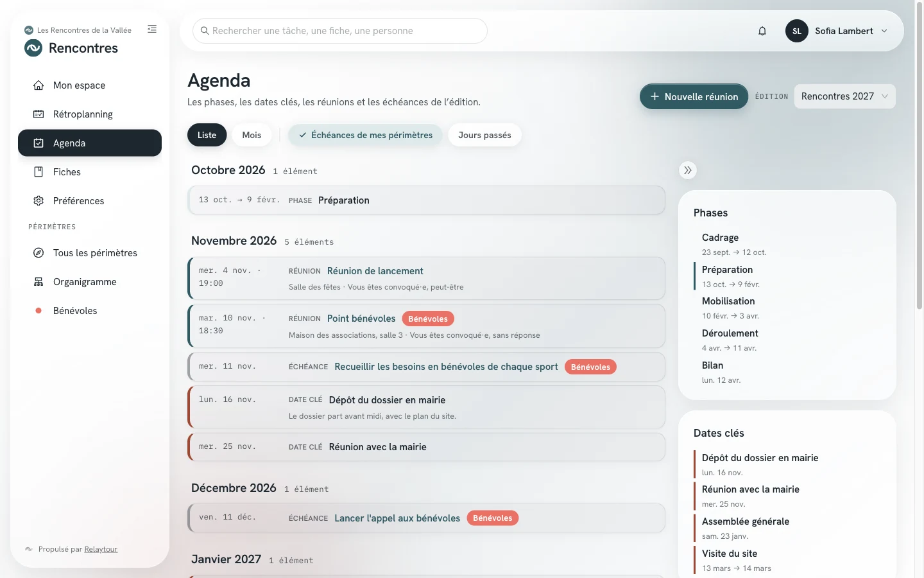Click the Fiches document icon

(x=38, y=172)
